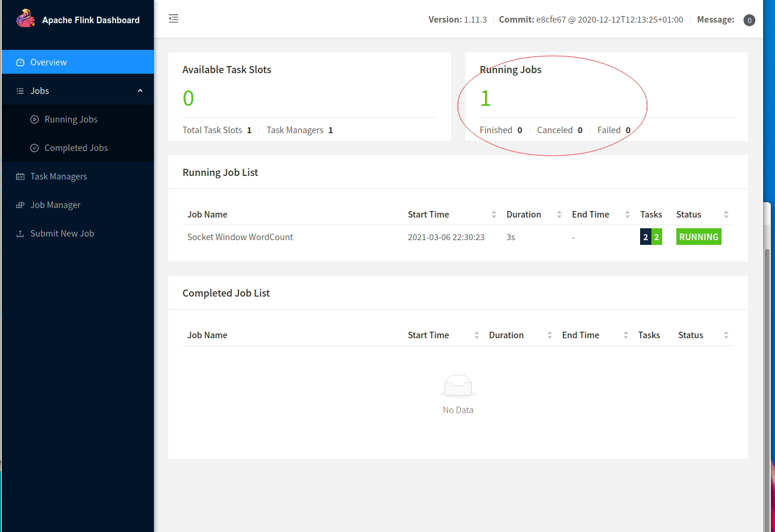Click the Running Jobs play-circle icon
The height and width of the screenshot is (532, 775).
tap(34, 119)
